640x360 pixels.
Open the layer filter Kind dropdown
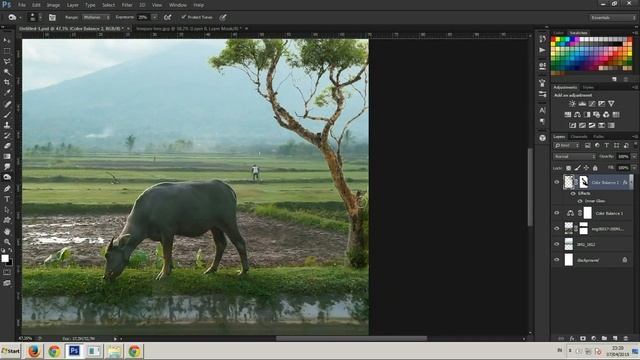567,145
